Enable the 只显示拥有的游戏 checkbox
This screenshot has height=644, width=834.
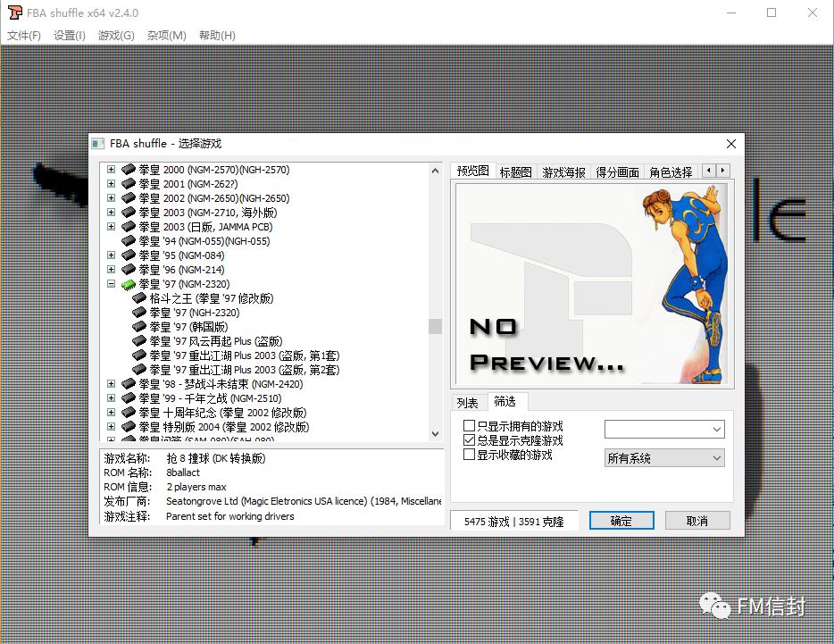coord(468,425)
